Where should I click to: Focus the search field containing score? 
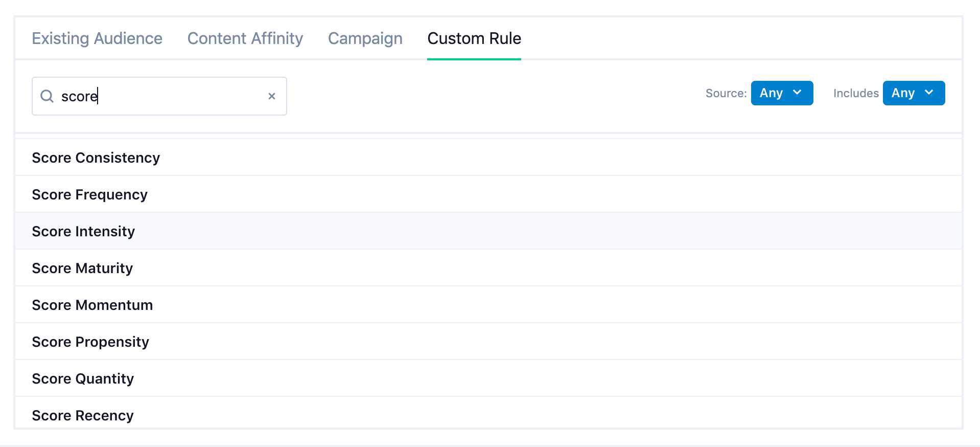tap(159, 96)
